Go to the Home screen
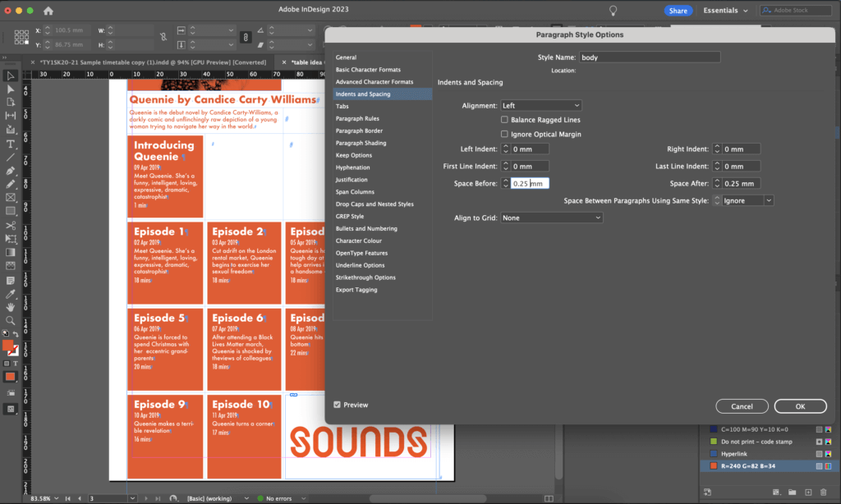Viewport: 841px width, 504px height. click(48, 10)
